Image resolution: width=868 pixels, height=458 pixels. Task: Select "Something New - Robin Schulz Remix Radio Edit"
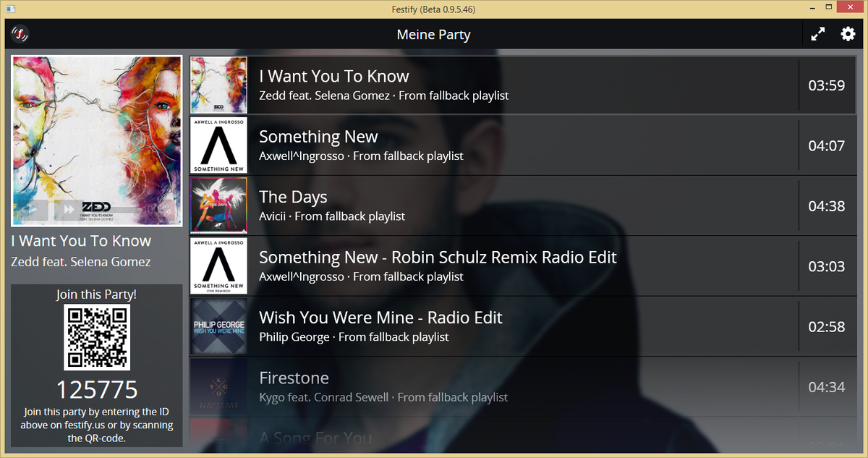[x=438, y=258]
